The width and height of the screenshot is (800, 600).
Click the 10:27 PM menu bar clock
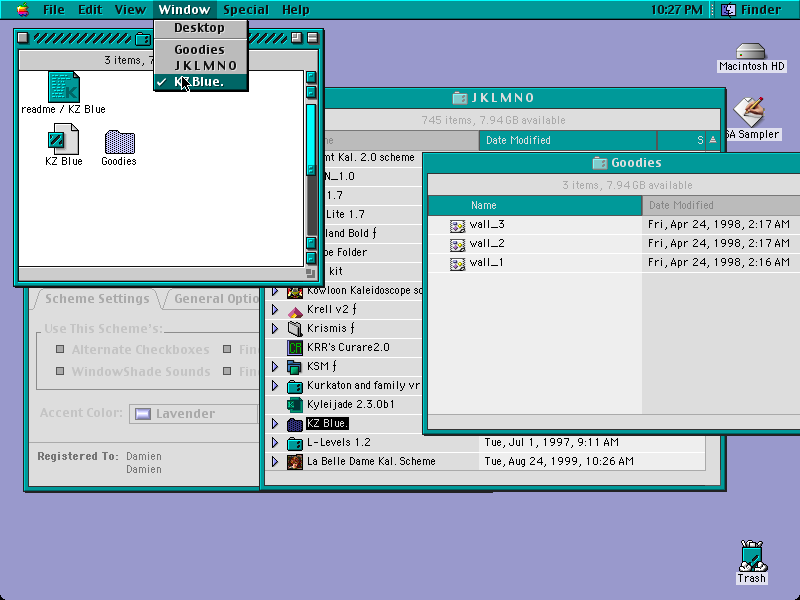(677, 10)
